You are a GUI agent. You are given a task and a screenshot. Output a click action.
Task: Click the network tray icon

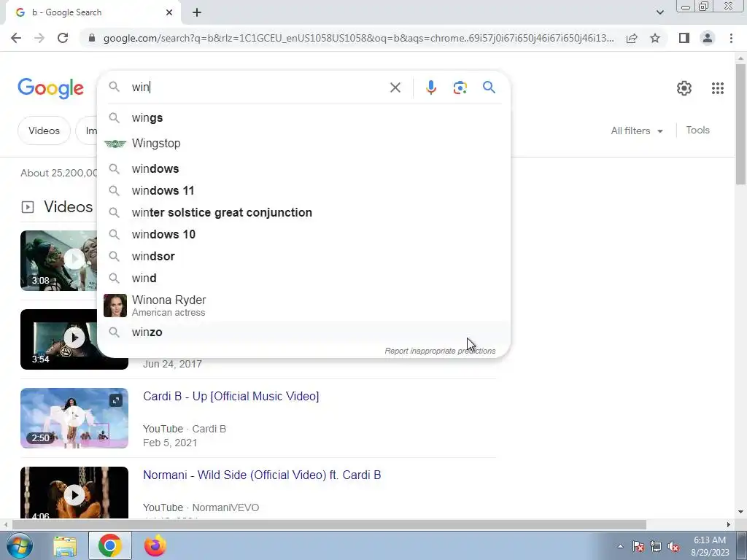(656, 546)
